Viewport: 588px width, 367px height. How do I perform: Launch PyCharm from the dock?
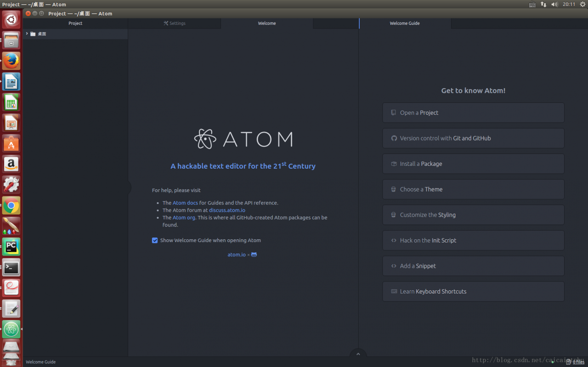coord(11,247)
